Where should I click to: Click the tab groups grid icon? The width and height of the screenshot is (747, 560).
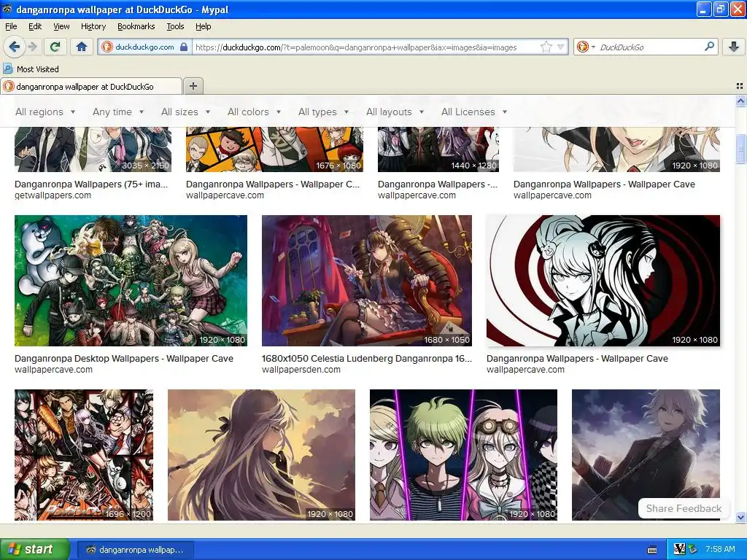point(740,86)
